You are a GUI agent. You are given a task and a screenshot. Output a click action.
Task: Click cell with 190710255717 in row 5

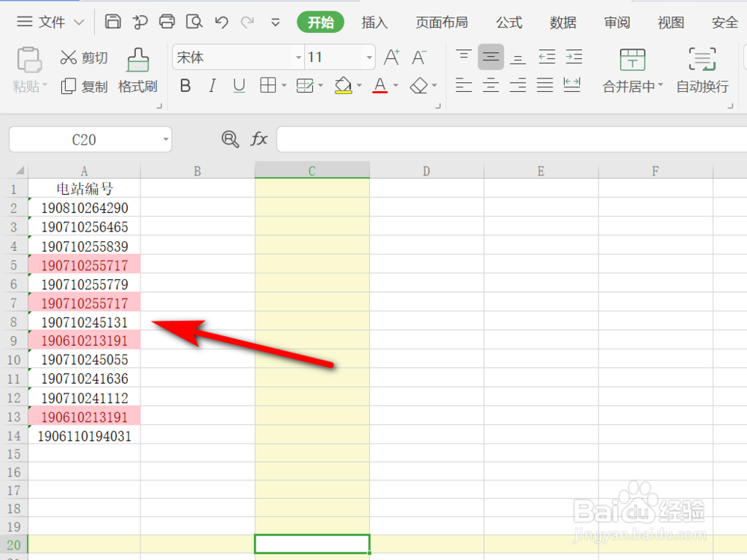point(84,265)
